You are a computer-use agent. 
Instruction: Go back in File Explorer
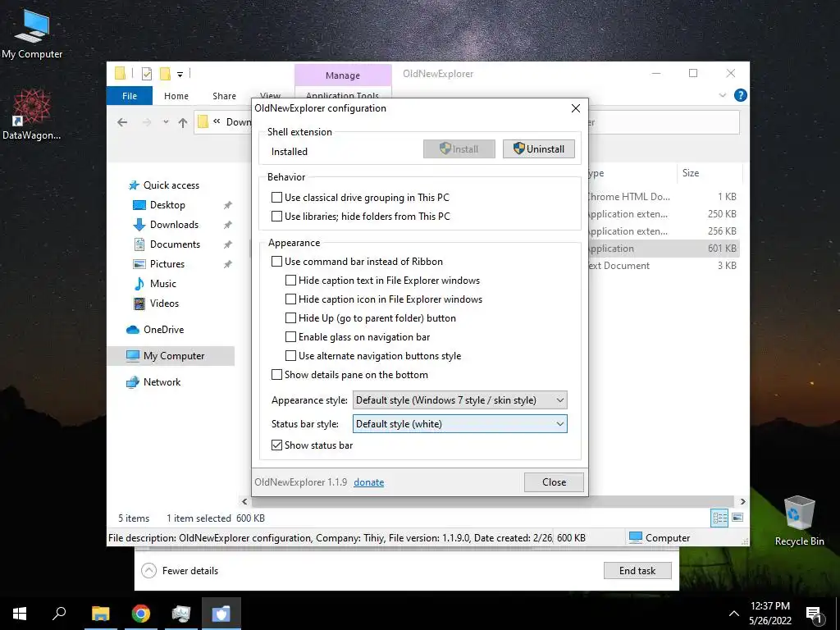122,122
